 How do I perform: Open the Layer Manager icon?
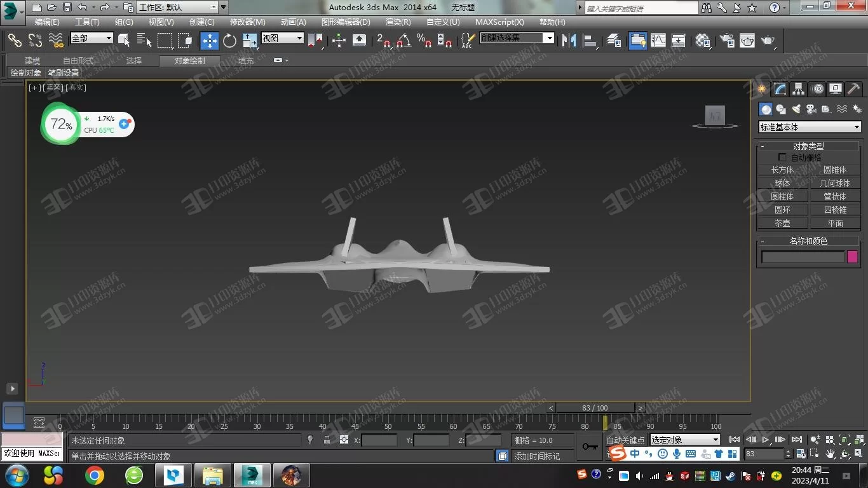point(614,40)
